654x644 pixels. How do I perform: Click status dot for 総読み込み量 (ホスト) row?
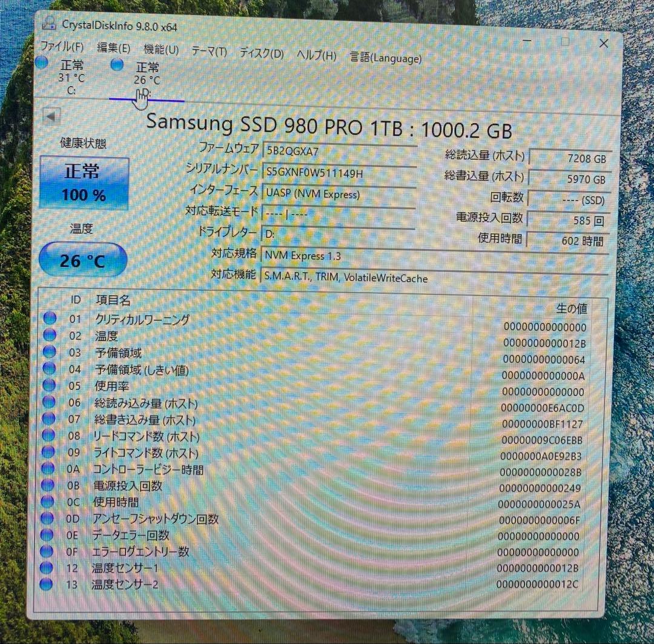(x=49, y=402)
